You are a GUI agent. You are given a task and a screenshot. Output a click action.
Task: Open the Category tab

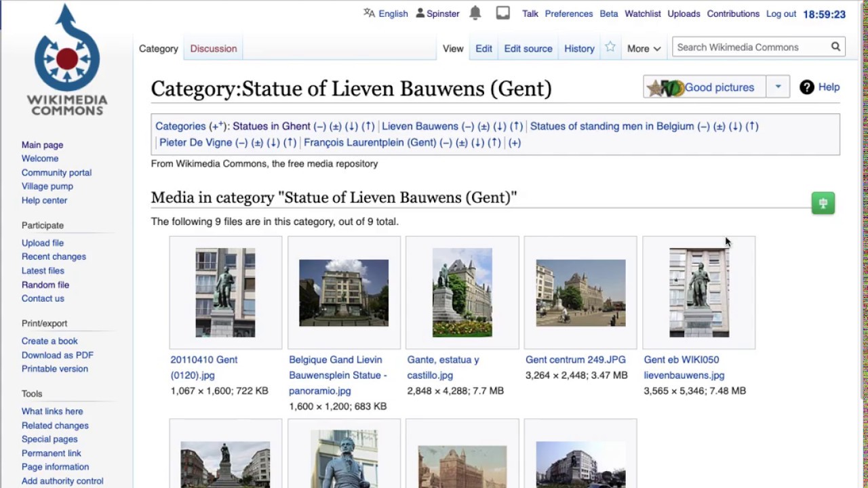click(x=159, y=48)
